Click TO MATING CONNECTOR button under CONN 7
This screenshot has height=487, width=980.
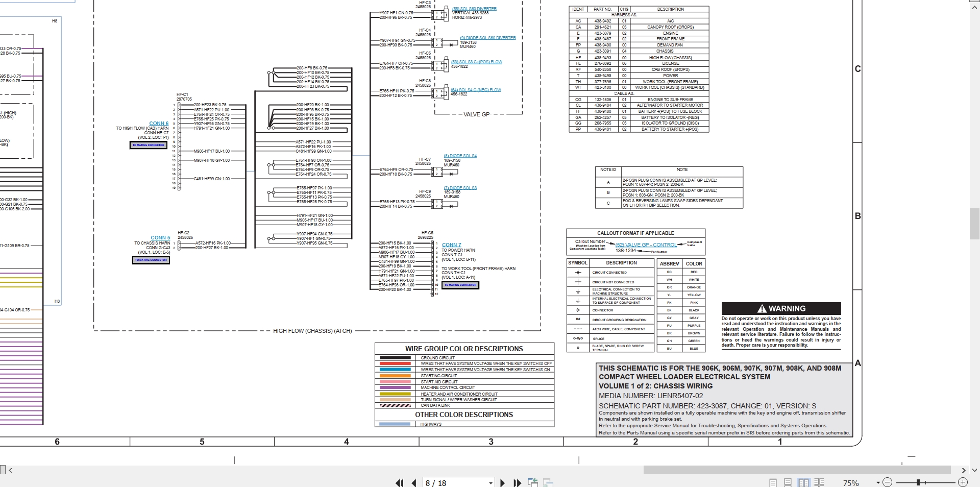click(460, 285)
